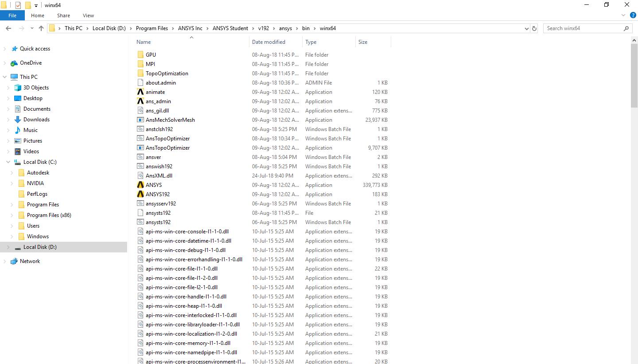
Task: Collapse the This PC tree item
Action: [4, 77]
